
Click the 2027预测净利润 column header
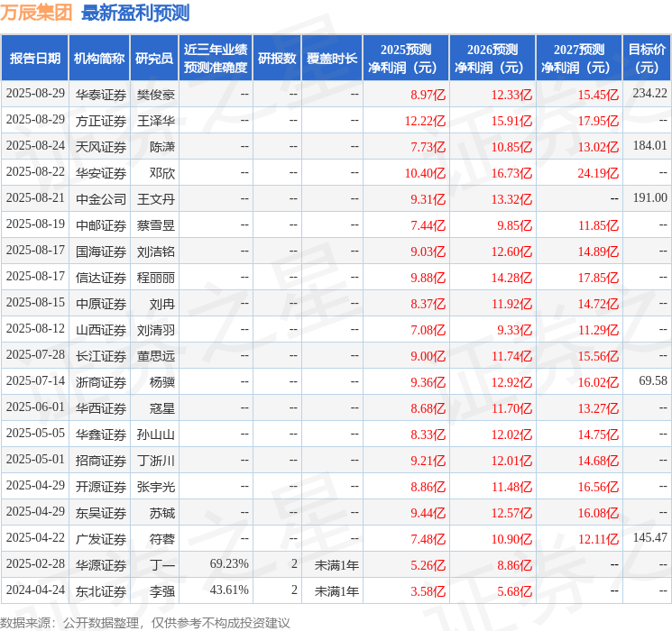tap(579, 59)
